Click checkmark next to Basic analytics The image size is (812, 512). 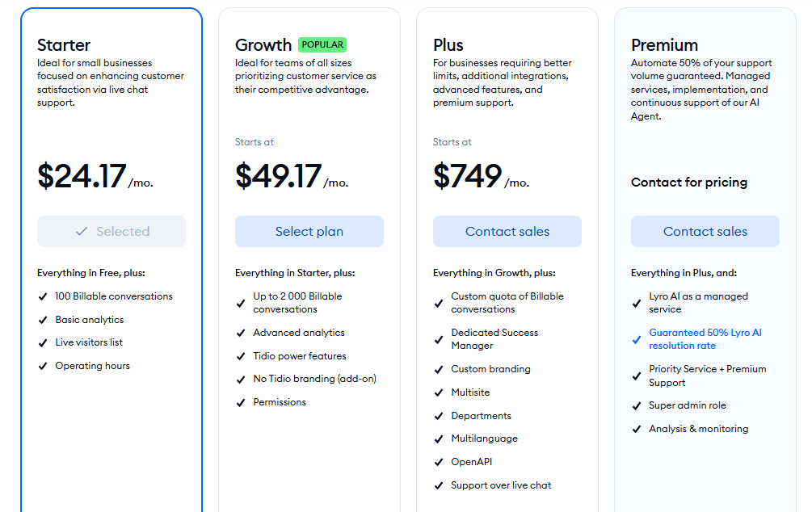[43, 321]
